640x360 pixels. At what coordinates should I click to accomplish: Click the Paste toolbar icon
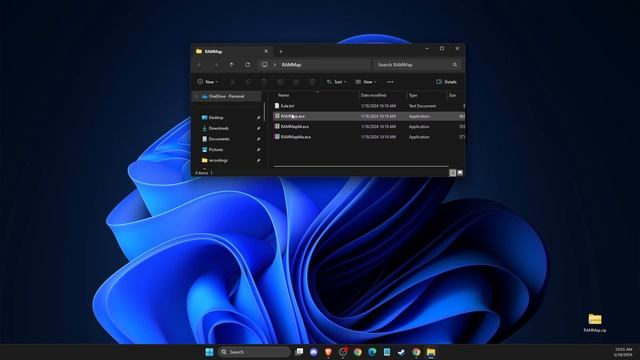(264, 82)
